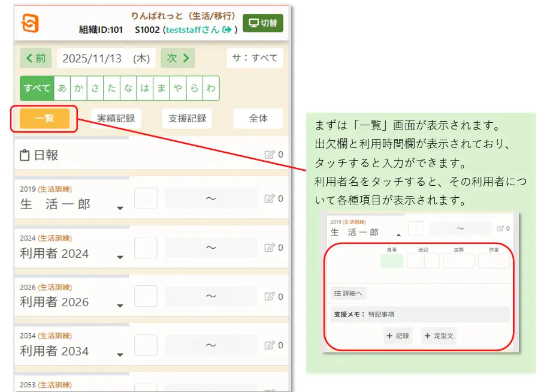This screenshot has height=392, width=547.
Task: Open the edit note icon for 利用者 2026
Action: (x=270, y=296)
